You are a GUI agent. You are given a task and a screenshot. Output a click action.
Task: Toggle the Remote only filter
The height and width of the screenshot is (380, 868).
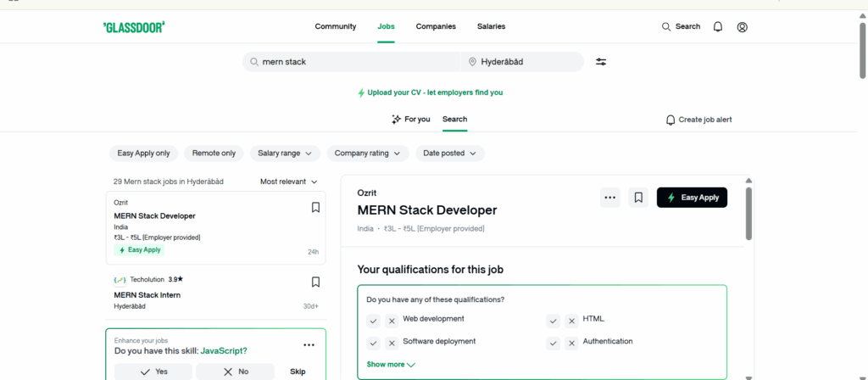pyautogui.click(x=214, y=154)
